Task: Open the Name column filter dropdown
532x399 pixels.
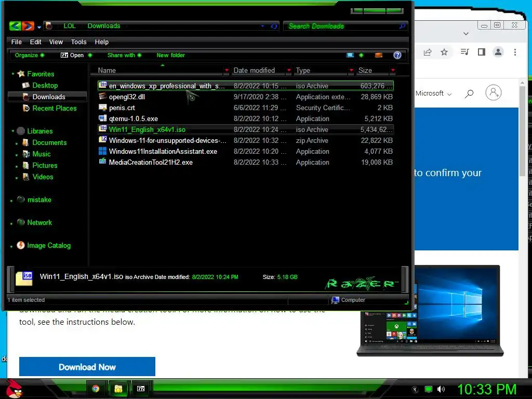Action: [227, 70]
